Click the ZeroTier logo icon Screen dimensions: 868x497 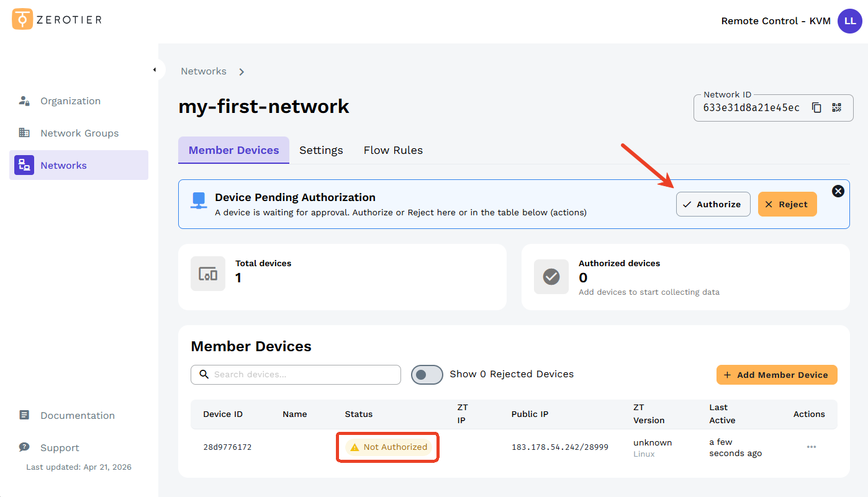22,19
